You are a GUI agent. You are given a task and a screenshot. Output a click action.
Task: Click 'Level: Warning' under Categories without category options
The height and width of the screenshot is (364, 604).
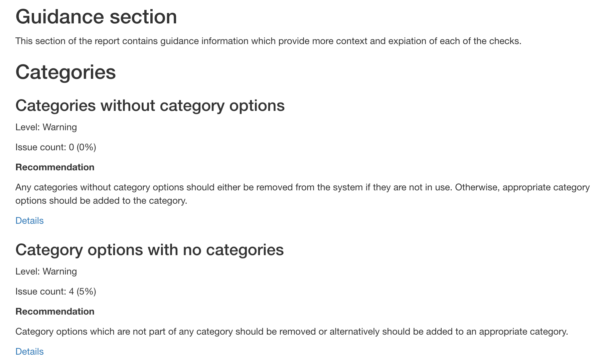pos(46,127)
